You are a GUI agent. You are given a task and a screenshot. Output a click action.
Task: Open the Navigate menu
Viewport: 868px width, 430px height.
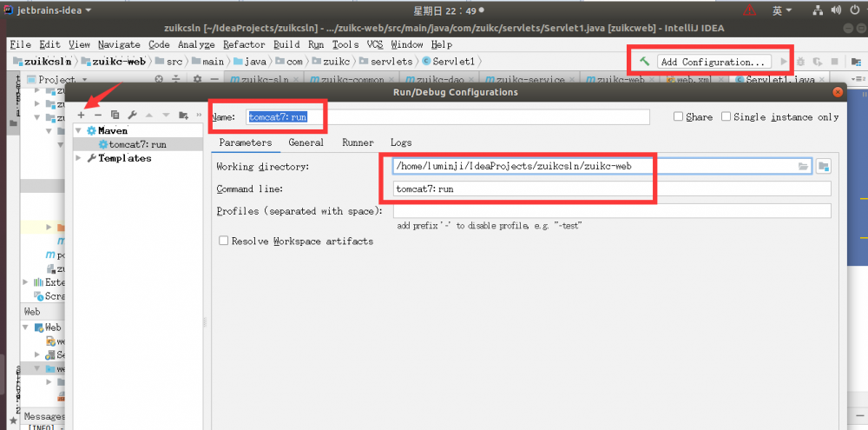119,44
